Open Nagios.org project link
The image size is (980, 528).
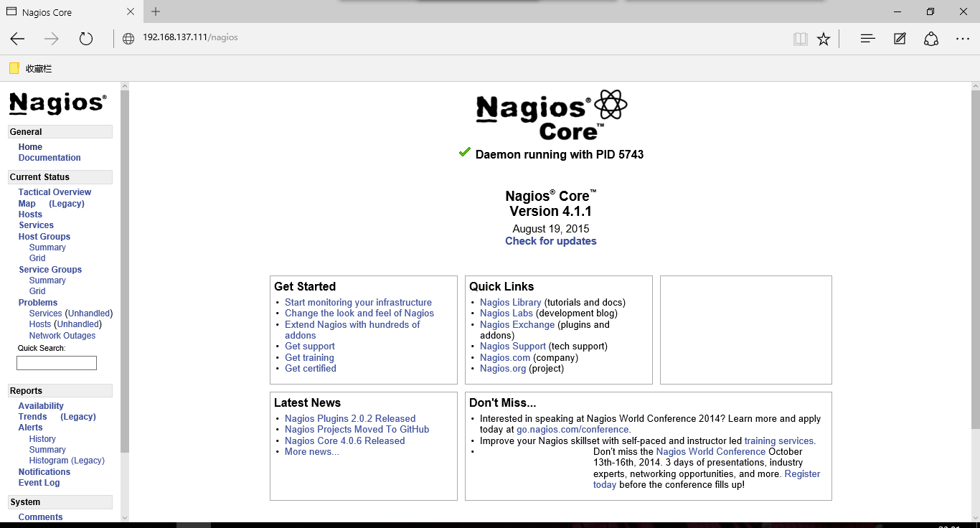coord(503,369)
